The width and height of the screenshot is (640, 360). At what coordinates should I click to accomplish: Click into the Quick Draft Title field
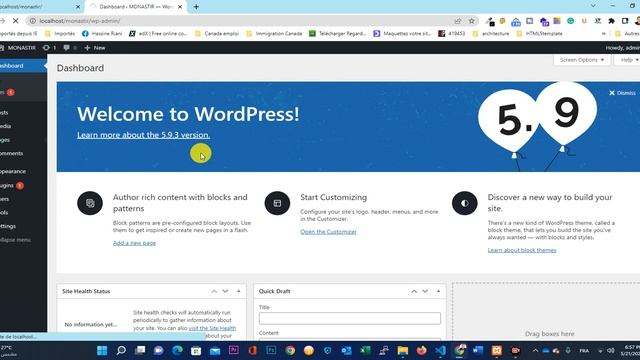click(x=350, y=318)
